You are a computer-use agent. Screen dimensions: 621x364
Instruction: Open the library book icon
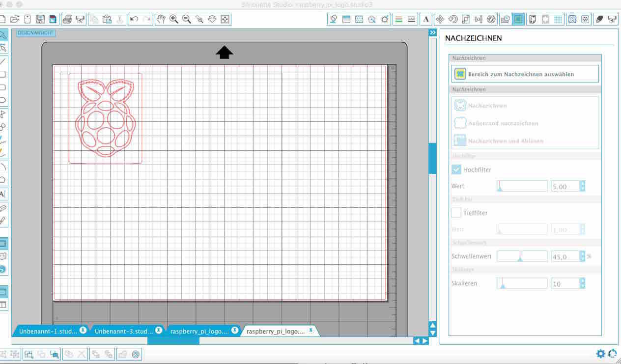coord(3,256)
